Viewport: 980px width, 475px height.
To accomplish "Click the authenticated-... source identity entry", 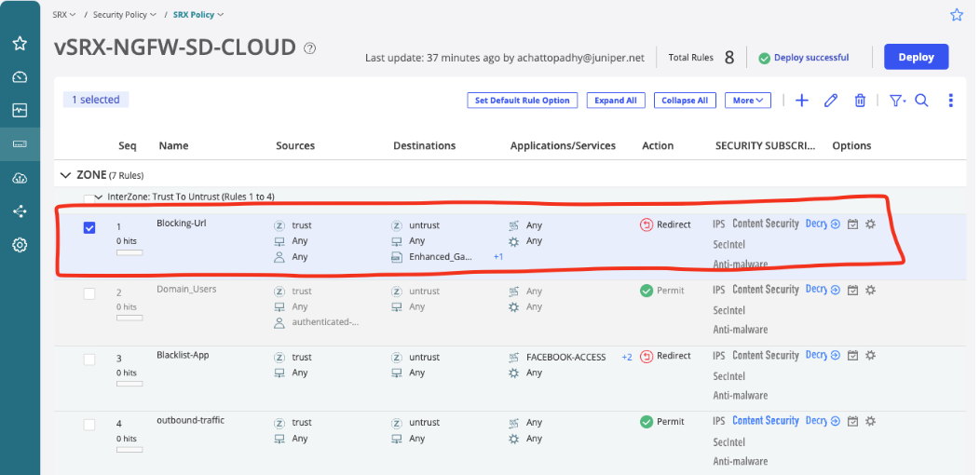I will [x=326, y=322].
